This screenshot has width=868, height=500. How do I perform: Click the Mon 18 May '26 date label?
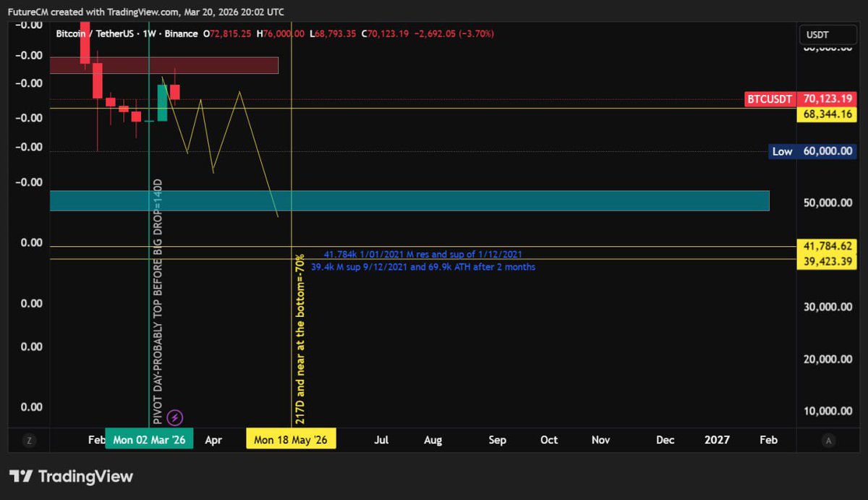tap(291, 439)
